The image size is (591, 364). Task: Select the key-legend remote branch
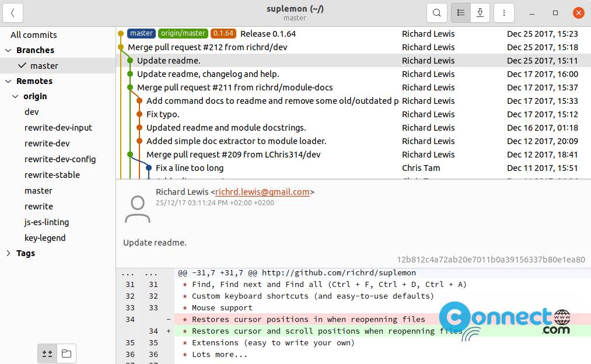coord(58,238)
